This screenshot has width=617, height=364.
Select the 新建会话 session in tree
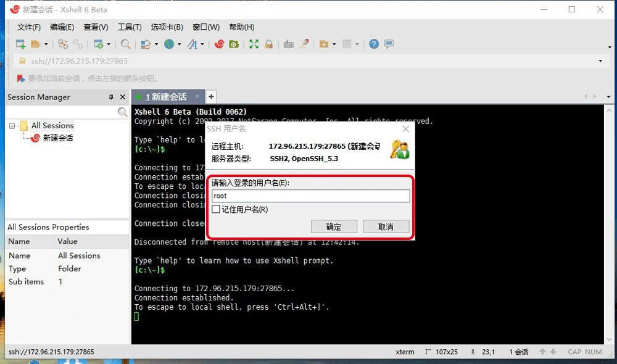[x=58, y=138]
